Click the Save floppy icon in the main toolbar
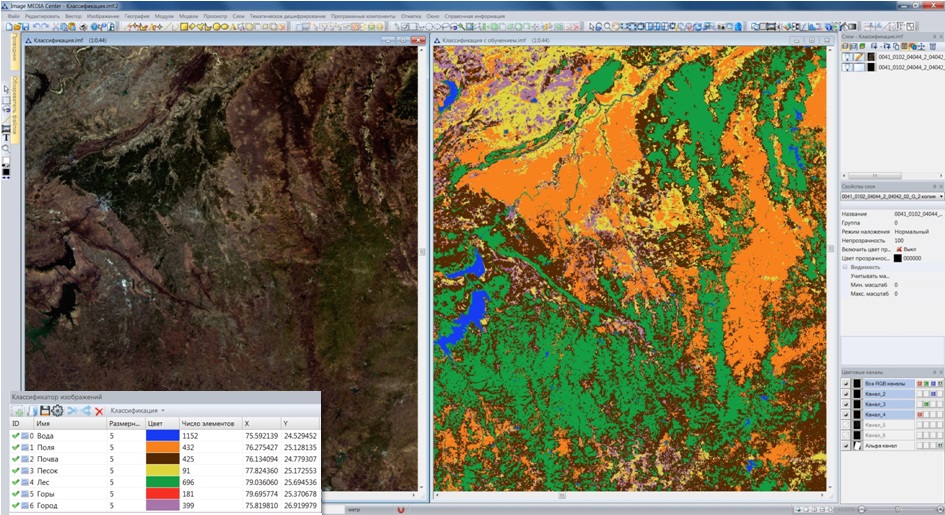The width and height of the screenshot is (945, 515). click(x=25, y=27)
